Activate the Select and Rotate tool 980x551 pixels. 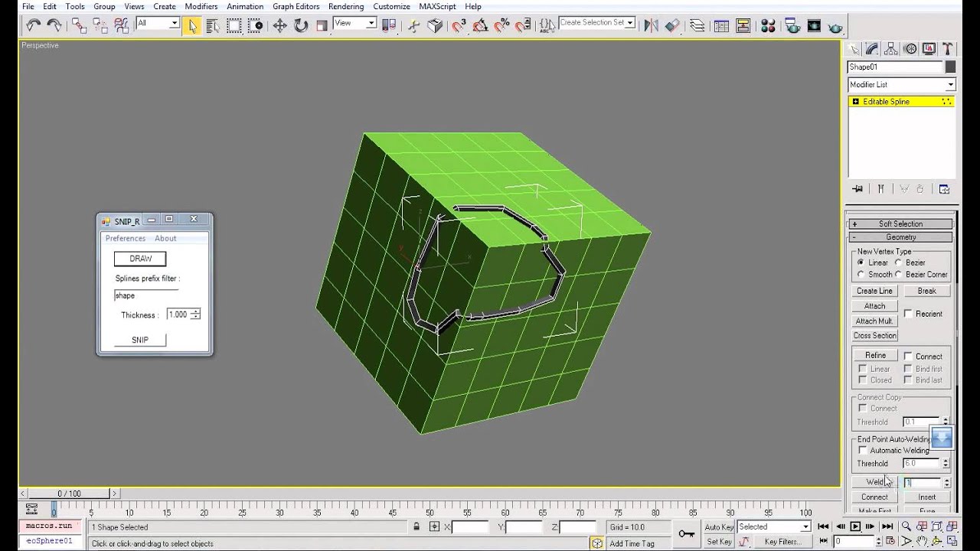(x=301, y=25)
